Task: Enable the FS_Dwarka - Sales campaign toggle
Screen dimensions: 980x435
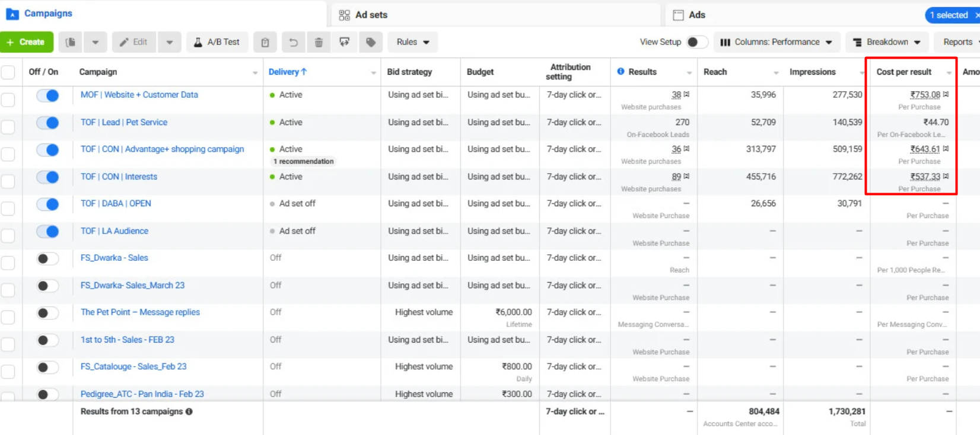Action: (x=47, y=258)
